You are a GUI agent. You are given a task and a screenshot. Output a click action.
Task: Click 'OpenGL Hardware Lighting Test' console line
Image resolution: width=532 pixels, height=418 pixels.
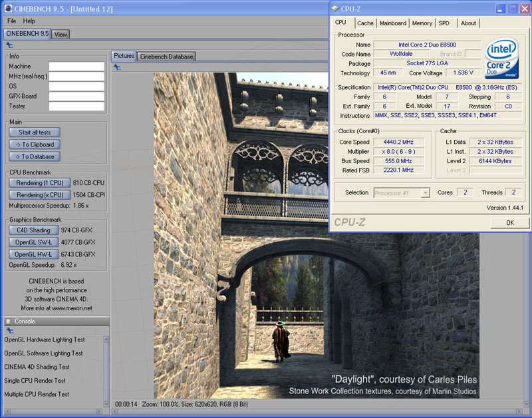45,339
